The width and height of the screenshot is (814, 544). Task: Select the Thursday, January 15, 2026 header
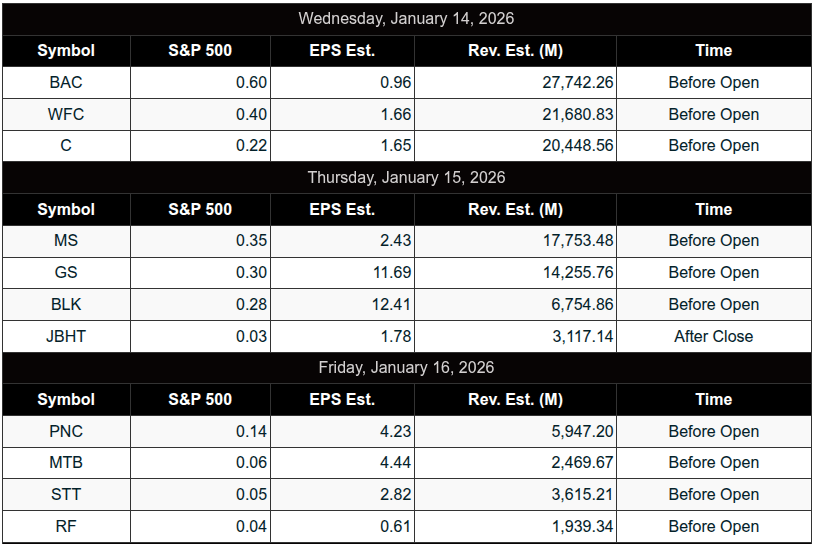(x=406, y=178)
